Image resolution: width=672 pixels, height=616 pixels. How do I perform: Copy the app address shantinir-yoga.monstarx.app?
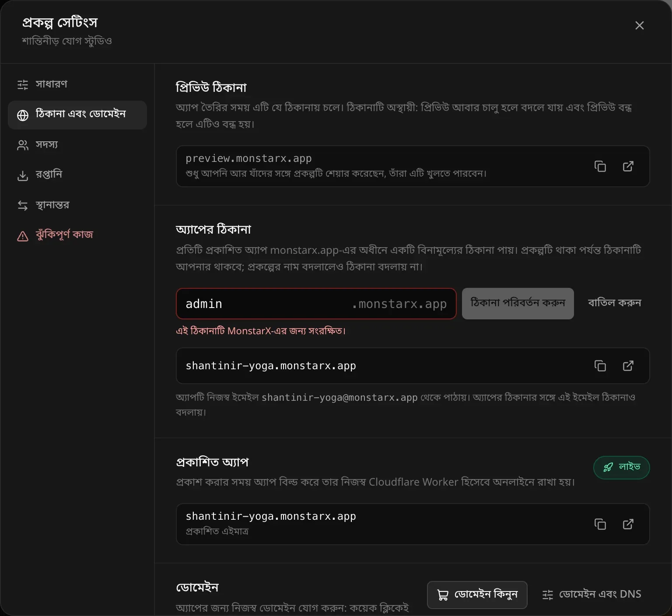[600, 366]
